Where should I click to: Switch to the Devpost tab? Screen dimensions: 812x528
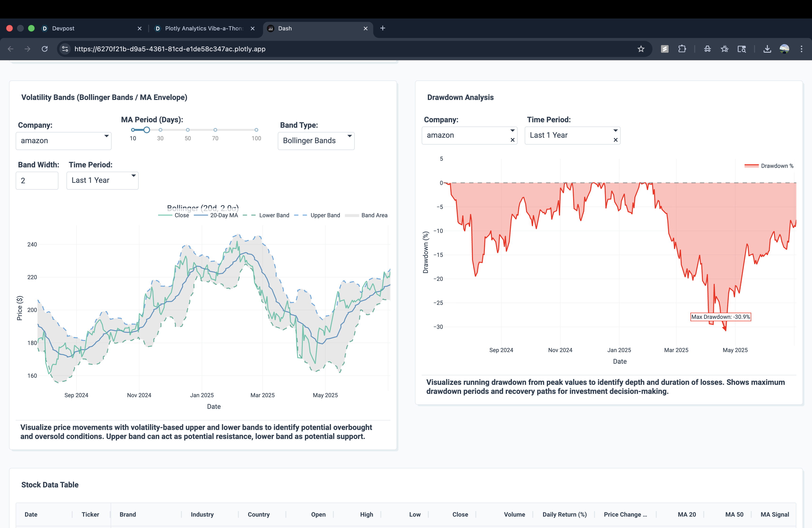click(63, 28)
